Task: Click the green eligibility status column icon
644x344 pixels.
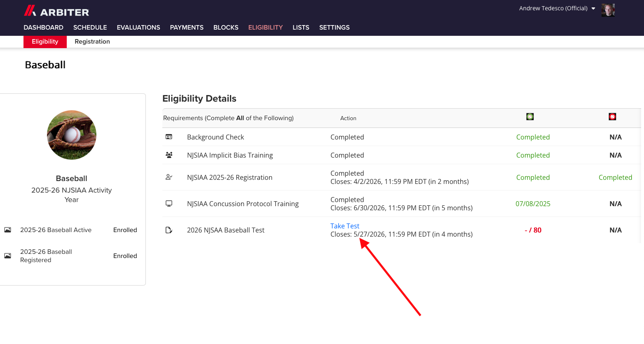Action: 530,117
